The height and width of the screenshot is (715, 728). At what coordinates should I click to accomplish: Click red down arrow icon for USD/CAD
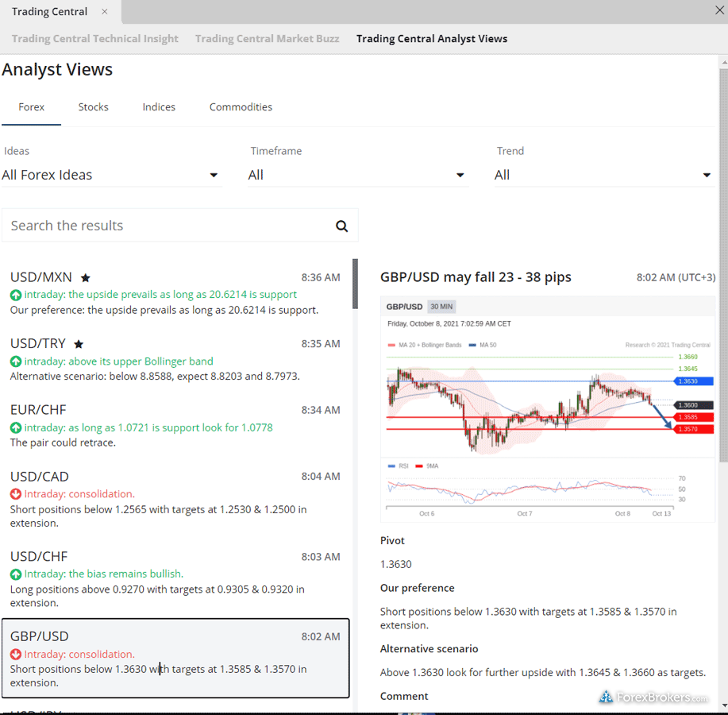[16, 494]
